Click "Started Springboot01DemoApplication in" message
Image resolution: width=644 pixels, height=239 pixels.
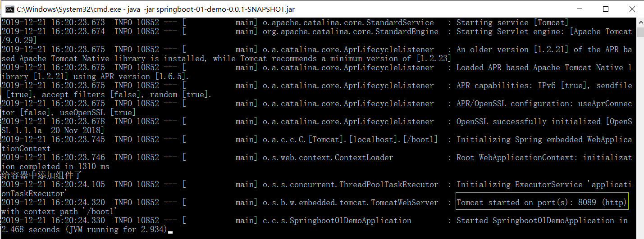542,221
